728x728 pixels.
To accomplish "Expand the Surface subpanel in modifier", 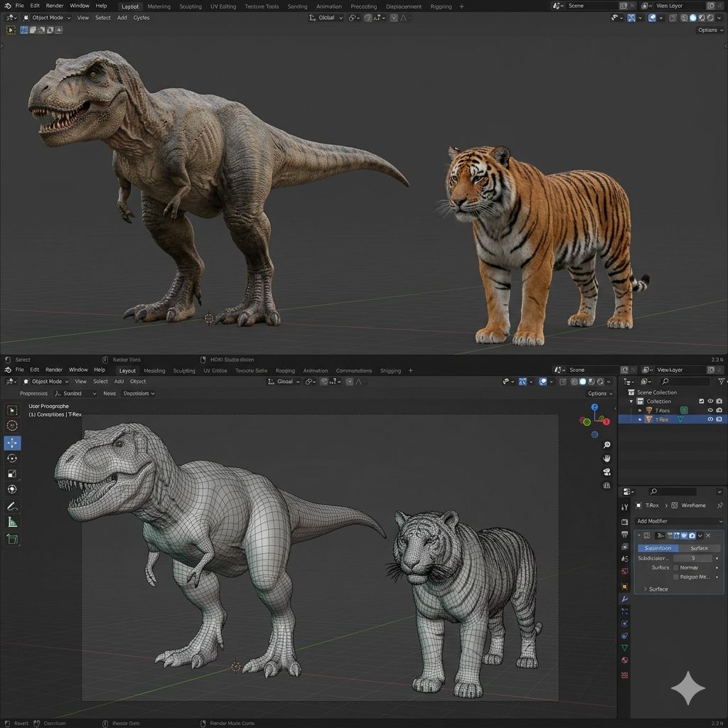I will [655, 589].
